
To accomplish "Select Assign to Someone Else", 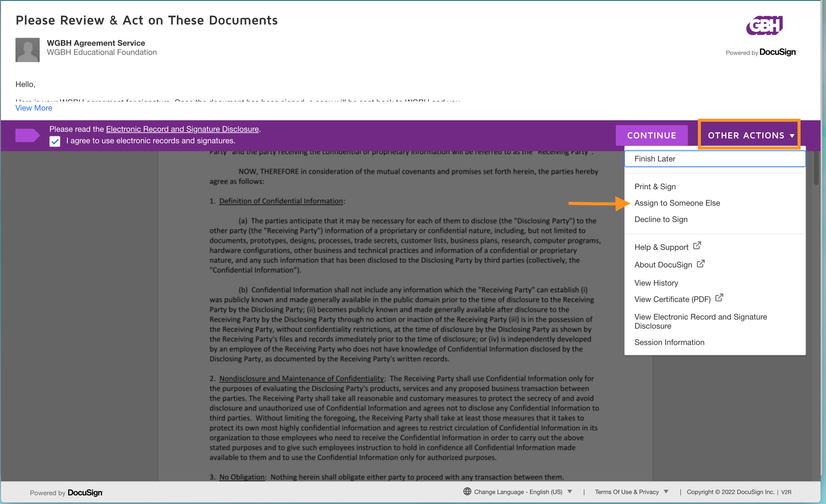I will pyautogui.click(x=677, y=203).
